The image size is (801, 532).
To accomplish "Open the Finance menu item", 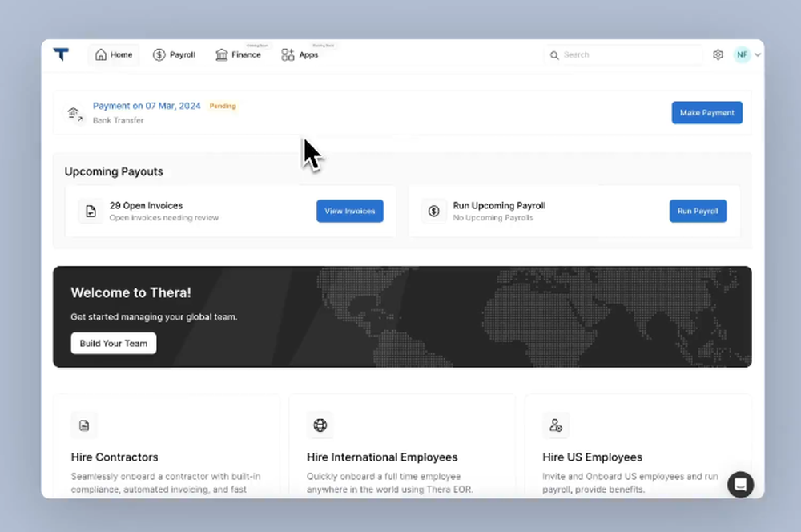I will (x=238, y=54).
